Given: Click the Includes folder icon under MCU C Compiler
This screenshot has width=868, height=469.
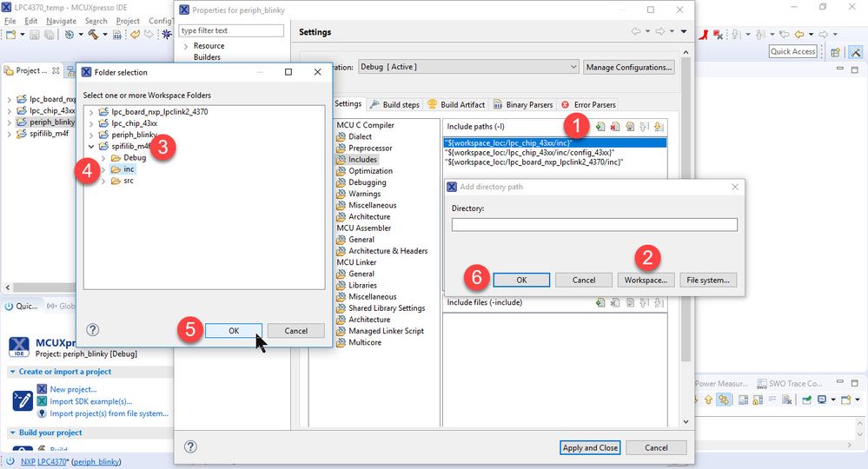Looking at the screenshot, I should 341,159.
